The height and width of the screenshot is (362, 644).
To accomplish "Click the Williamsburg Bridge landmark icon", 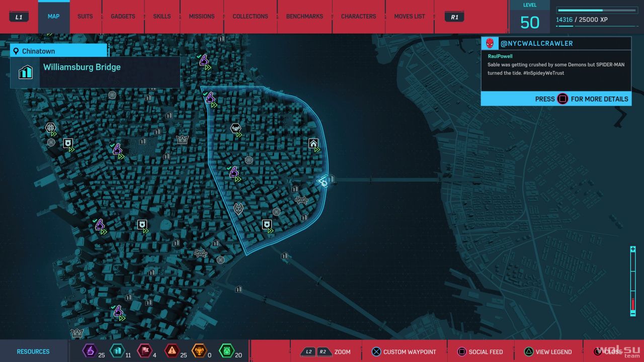I will click(26, 72).
